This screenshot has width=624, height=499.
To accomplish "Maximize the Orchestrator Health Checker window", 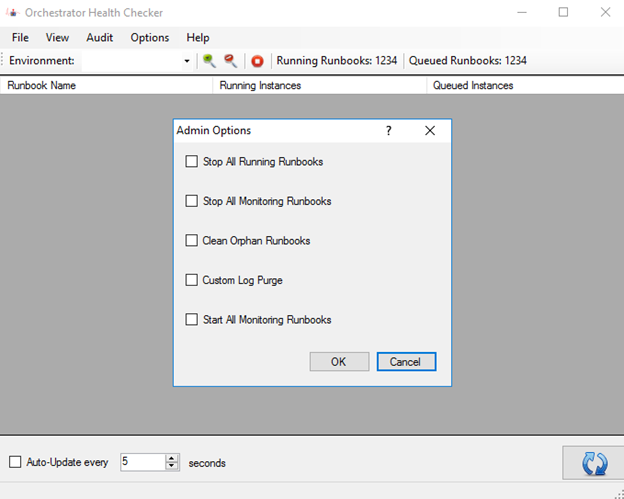I will click(x=563, y=12).
